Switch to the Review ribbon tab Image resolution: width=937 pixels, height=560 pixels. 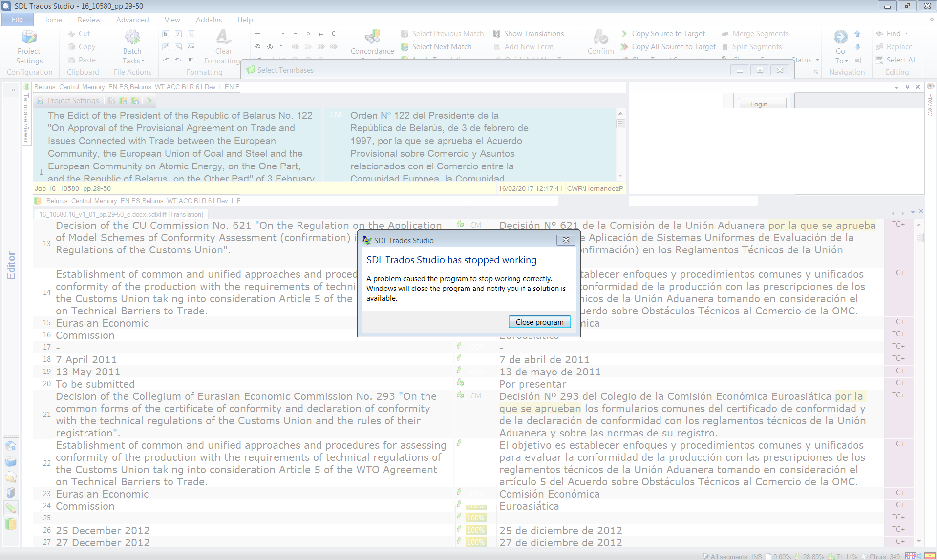pos(89,20)
